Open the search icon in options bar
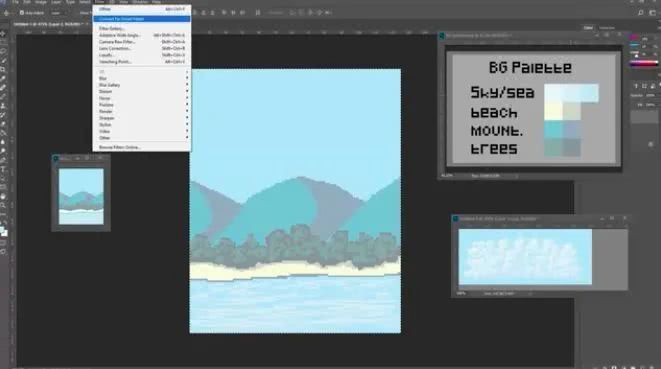Viewport: 661px width, 369px height. pyautogui.click(x=641, y=13)
